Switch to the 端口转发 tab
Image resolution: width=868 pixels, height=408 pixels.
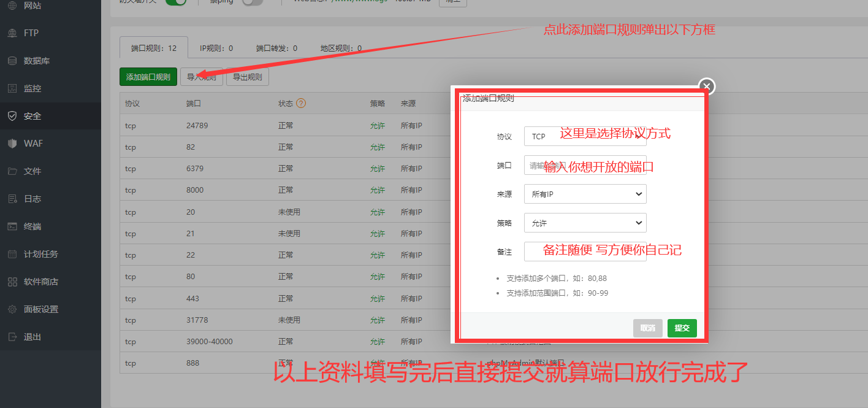click(x=276, y=48)
